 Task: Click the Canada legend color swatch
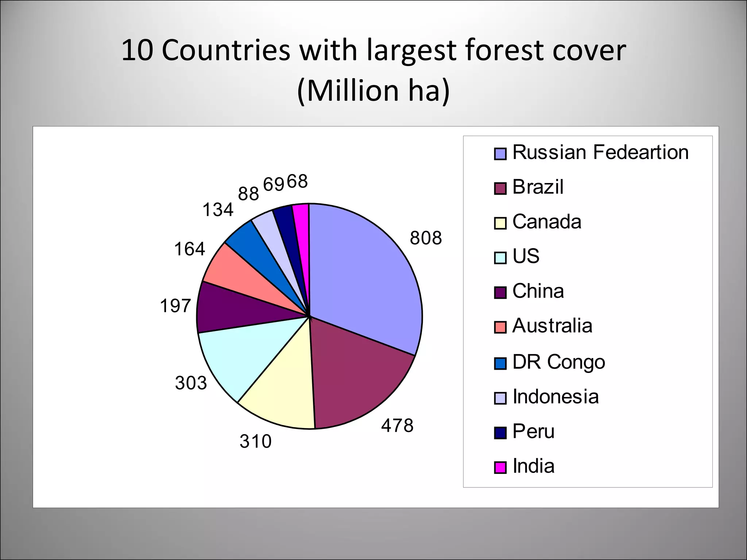[x=500, y=223]
